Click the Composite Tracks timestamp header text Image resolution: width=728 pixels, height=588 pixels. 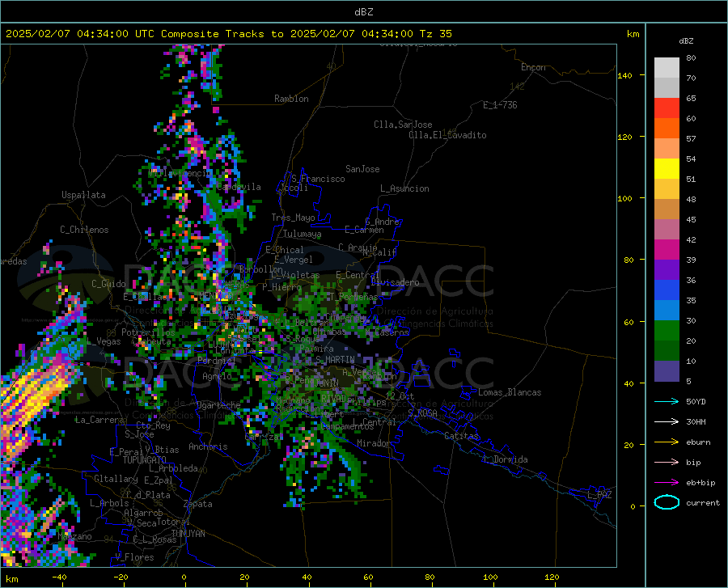coord(228,34)
